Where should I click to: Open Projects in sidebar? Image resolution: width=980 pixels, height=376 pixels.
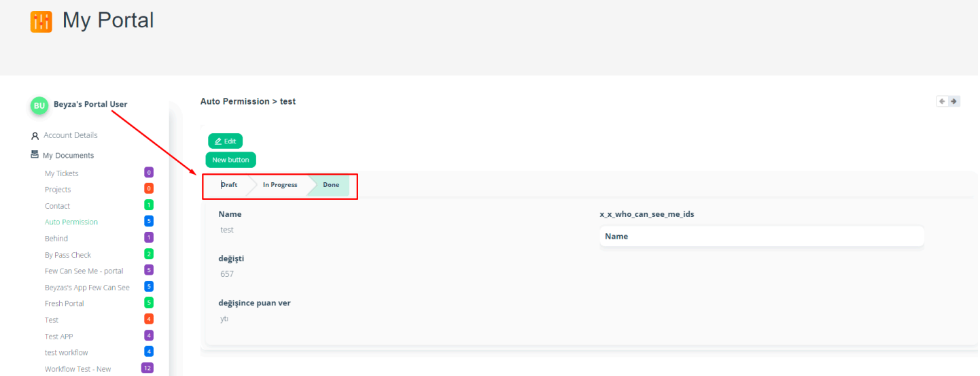[x=58, y=190]
